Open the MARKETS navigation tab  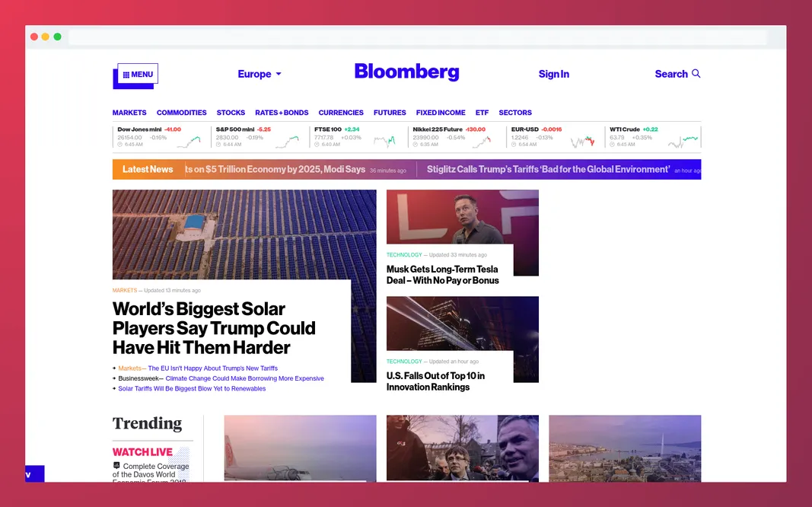point(129,113)
